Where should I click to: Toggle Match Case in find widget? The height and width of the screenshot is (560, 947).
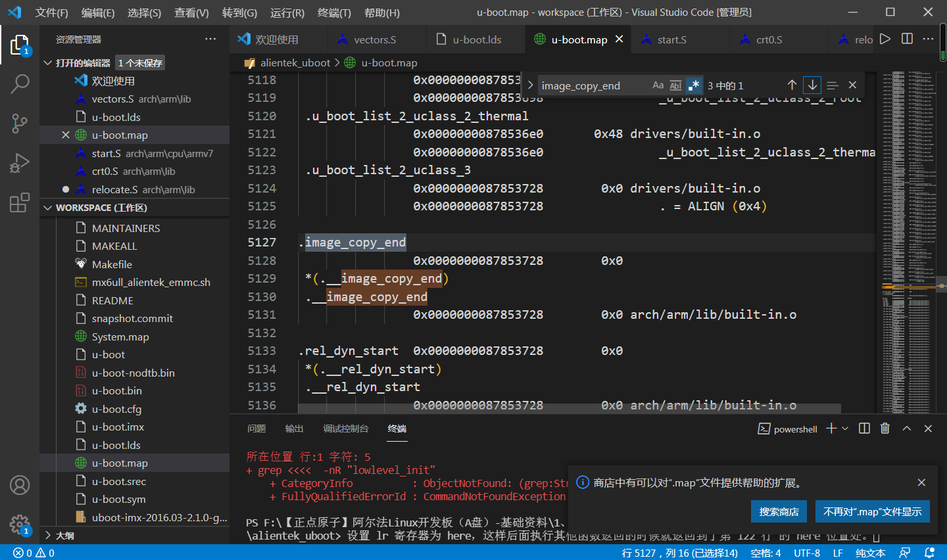coord(658,85)
